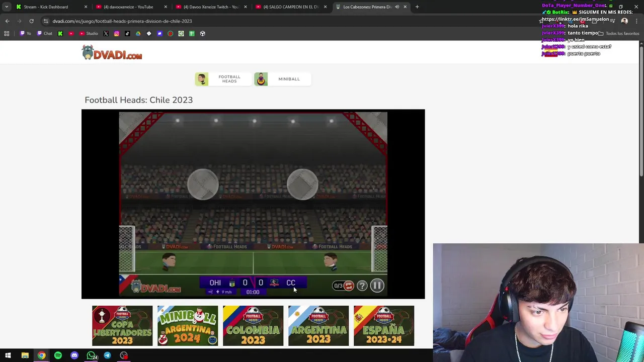Go back to the previous page
Image resolution: width=644 pixels, height=362 pixels.
click(x=7, y=21)
